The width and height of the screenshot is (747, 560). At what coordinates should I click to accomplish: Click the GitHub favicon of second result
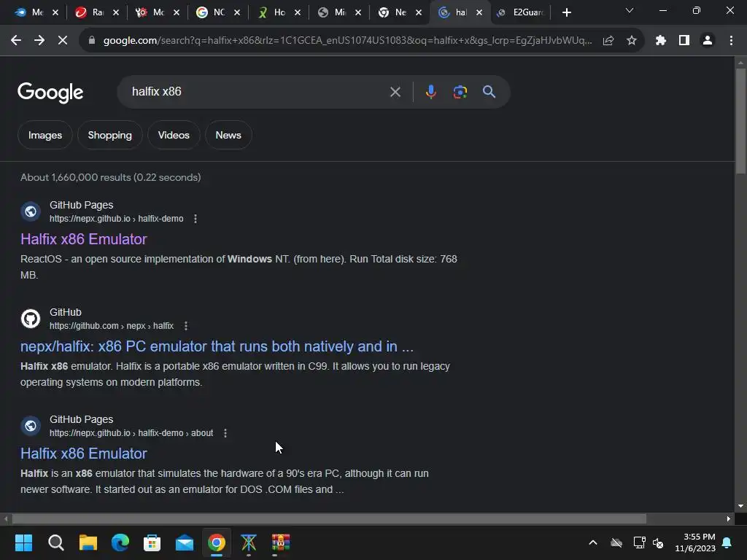click(x=31, y=319)
